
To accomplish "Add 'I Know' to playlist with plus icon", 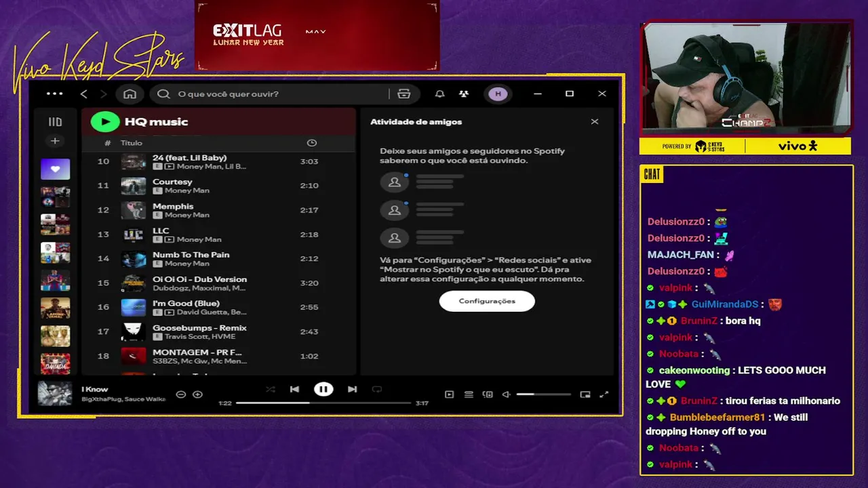I will click(x=197, y=394).
